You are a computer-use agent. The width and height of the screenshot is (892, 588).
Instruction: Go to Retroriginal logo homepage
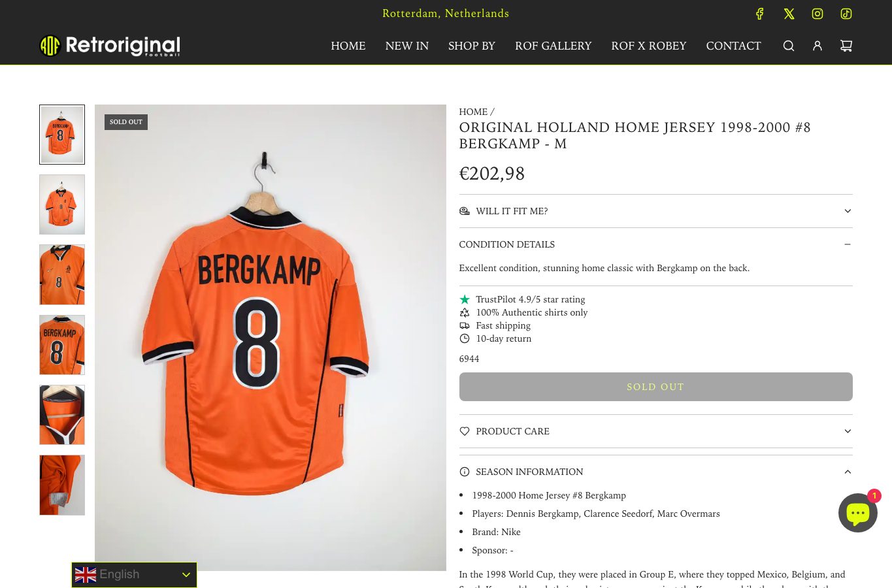110,46
